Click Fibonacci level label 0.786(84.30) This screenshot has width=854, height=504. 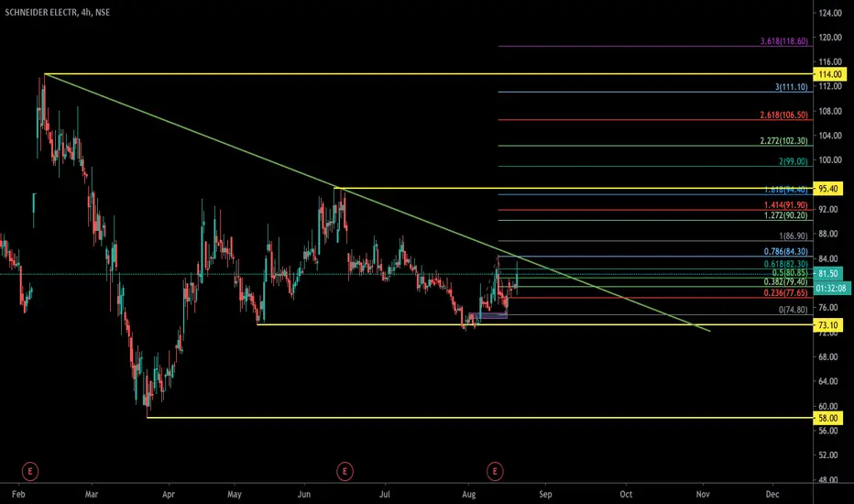coord(786,251)
